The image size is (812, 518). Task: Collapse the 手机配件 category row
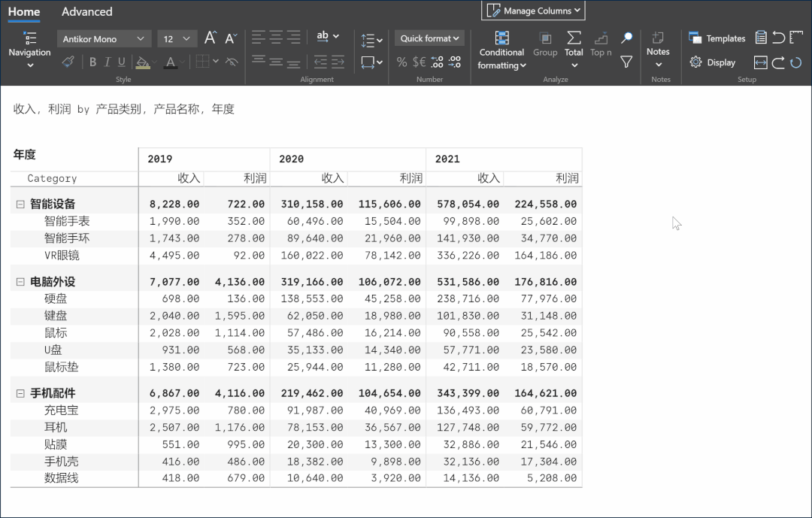[20, 393]
